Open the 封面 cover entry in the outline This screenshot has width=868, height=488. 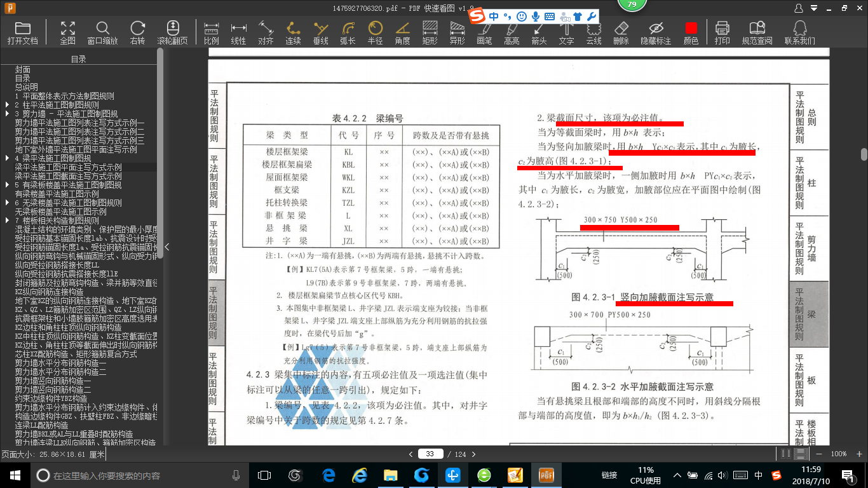23,69
